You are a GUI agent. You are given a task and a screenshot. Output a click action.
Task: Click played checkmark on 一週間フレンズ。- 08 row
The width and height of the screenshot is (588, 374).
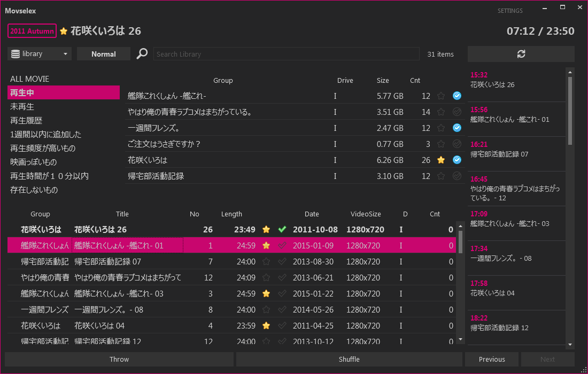pos(282,309)
